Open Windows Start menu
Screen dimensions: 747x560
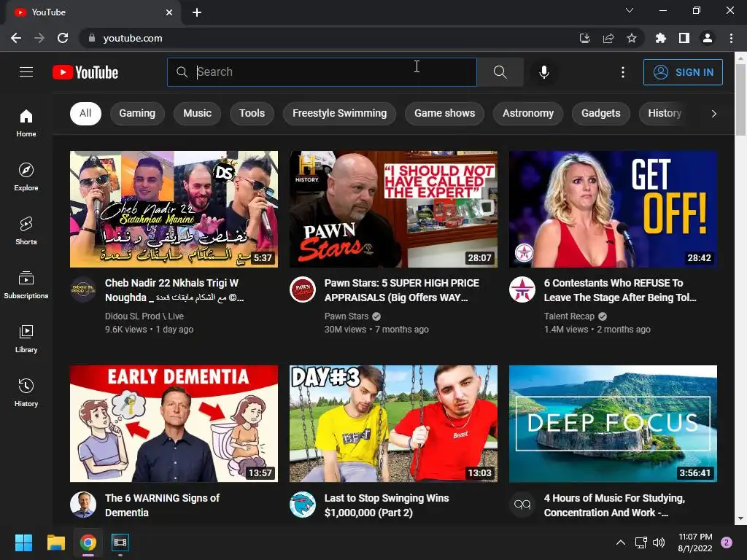23,542
